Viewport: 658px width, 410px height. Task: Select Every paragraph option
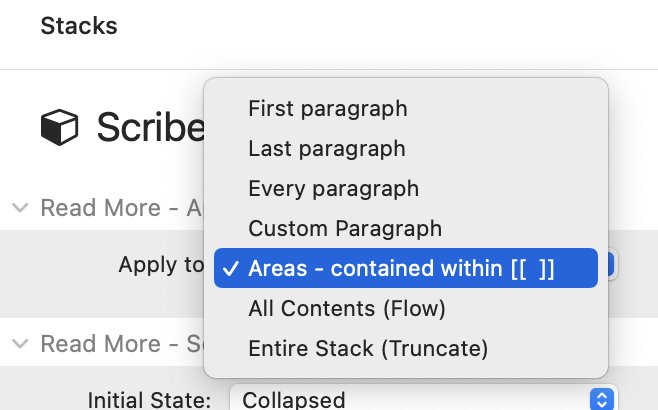[x=406, y=188]
